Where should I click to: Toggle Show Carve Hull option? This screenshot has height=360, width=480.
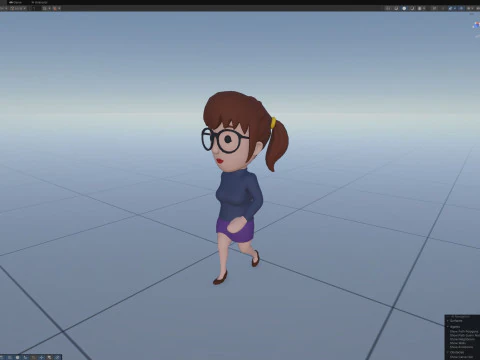[461, 357]
